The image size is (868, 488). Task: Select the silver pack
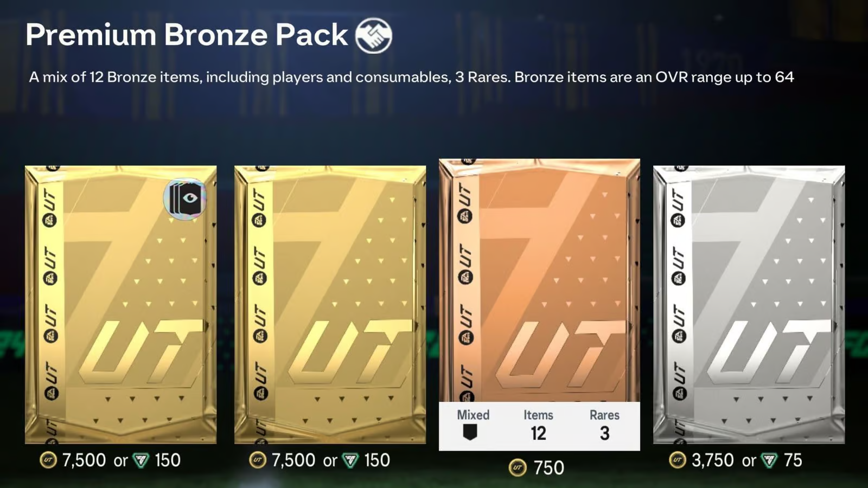tap(749, 305)
